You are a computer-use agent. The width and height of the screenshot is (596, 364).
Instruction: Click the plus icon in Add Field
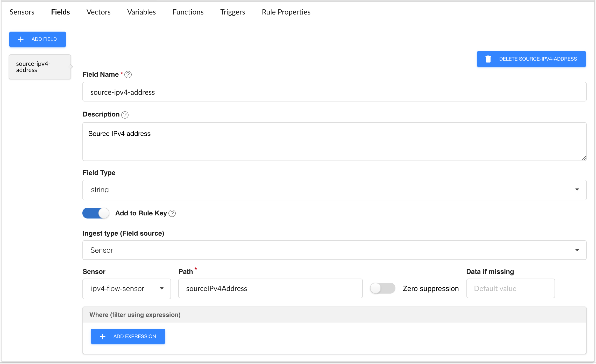(21, 39)
